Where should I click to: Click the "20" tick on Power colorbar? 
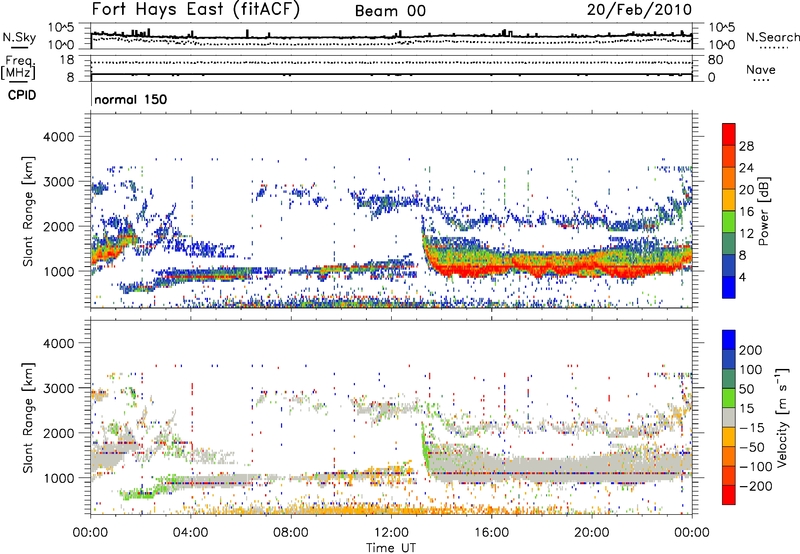pos(746,190)
